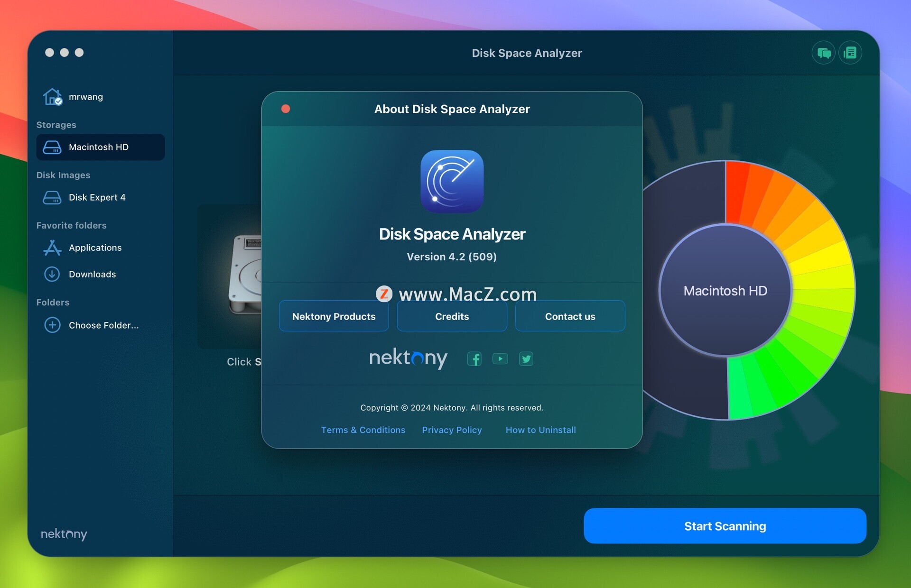Click the drive icon next to Macintosh HD
Image resolution: width=911 pixels, height=588 pixels.
[x=52, y=147]
